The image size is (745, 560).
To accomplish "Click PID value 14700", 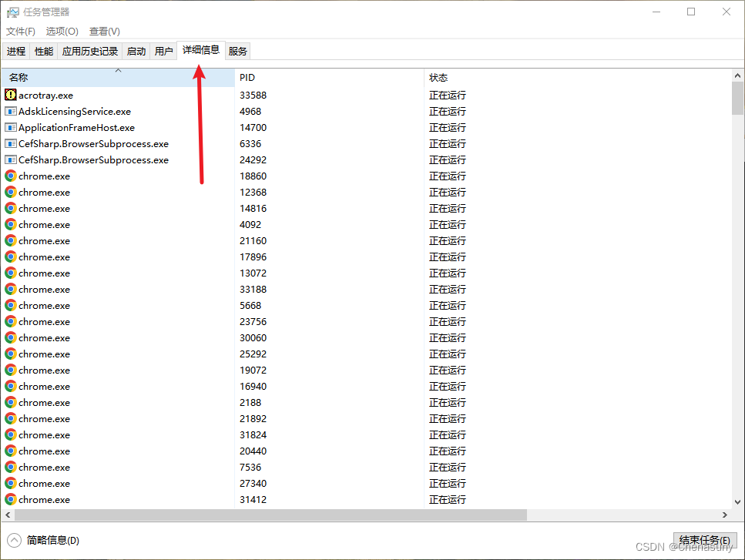I will pyautogui.click(x=253, y=127).
